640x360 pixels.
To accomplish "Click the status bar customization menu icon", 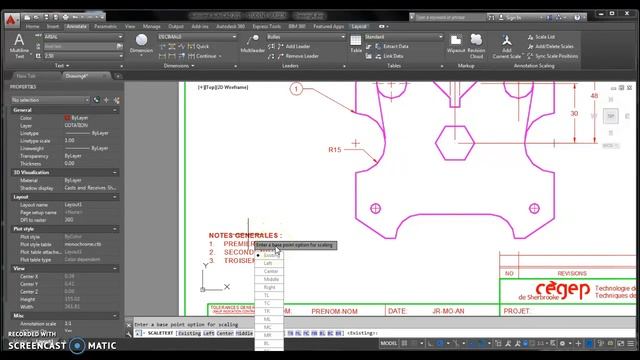I will point(631,344).
